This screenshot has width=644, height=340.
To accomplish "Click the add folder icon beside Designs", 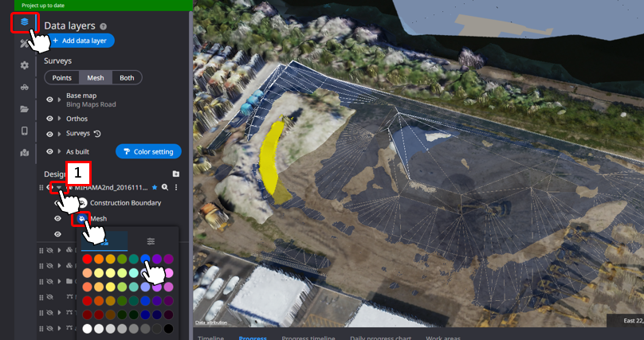I will (175, 174).
